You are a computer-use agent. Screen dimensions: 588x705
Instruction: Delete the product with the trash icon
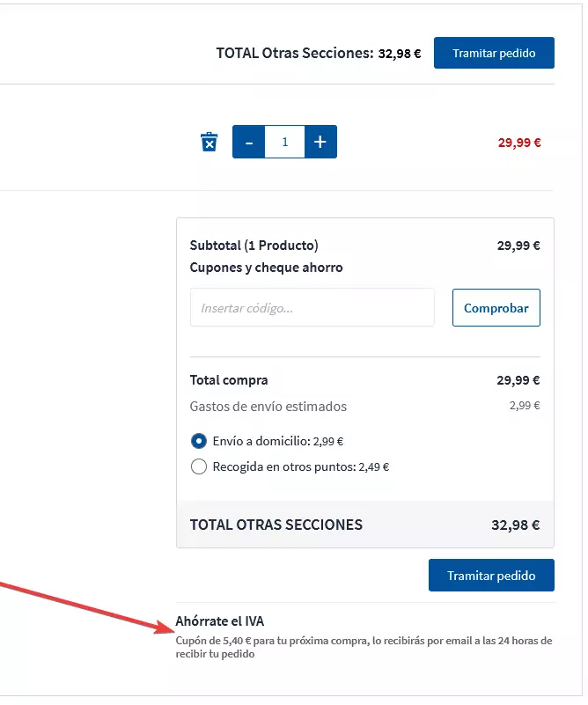click(209, 142)
